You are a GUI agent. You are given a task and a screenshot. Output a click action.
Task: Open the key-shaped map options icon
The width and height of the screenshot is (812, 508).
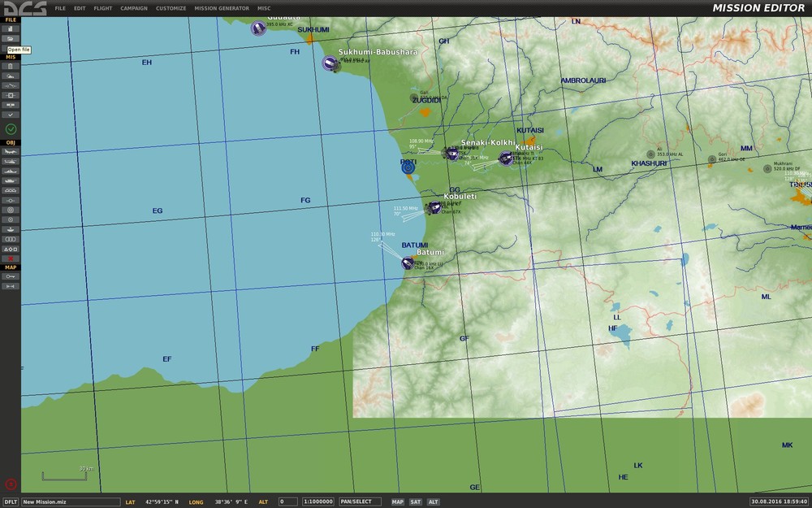coord(11,277)
